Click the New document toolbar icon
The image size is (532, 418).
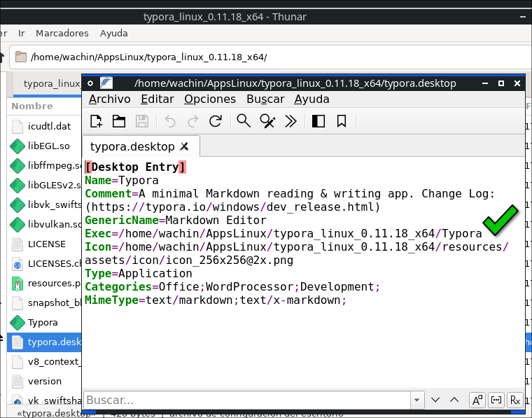tap(97, 121)
